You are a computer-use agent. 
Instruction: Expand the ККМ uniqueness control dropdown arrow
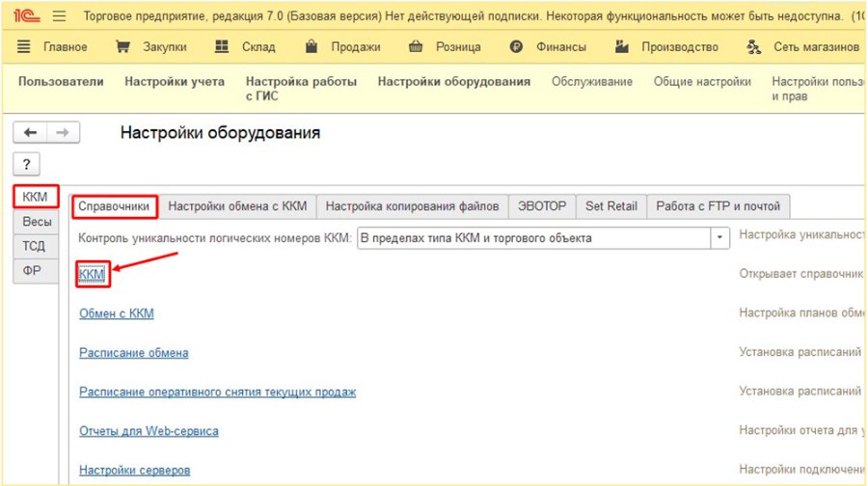click(719, 238)
